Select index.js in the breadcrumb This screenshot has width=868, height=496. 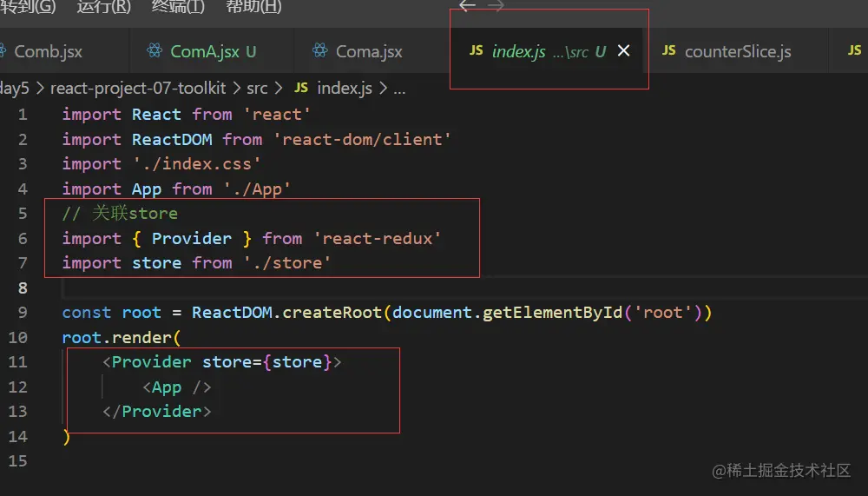tap(345, 88)
